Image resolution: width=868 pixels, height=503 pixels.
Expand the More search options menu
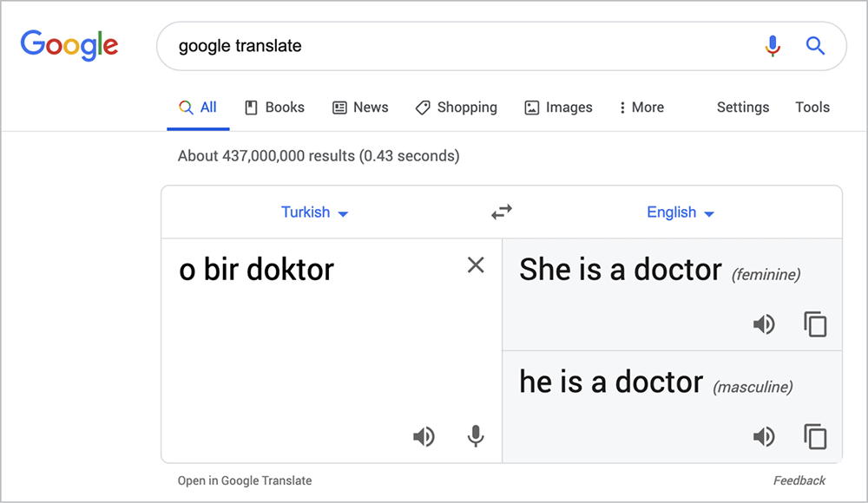pyautogui.click(x=641, y=107)
